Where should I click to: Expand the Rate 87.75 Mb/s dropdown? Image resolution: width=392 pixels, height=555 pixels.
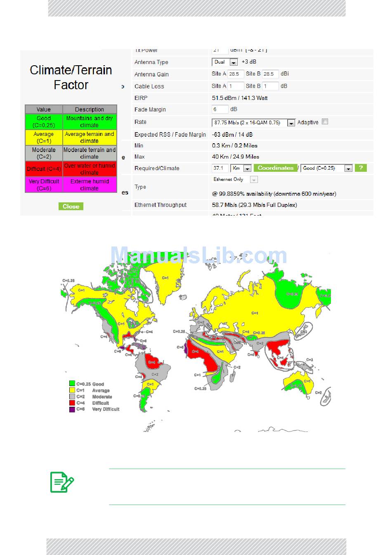tap(253, 123)
